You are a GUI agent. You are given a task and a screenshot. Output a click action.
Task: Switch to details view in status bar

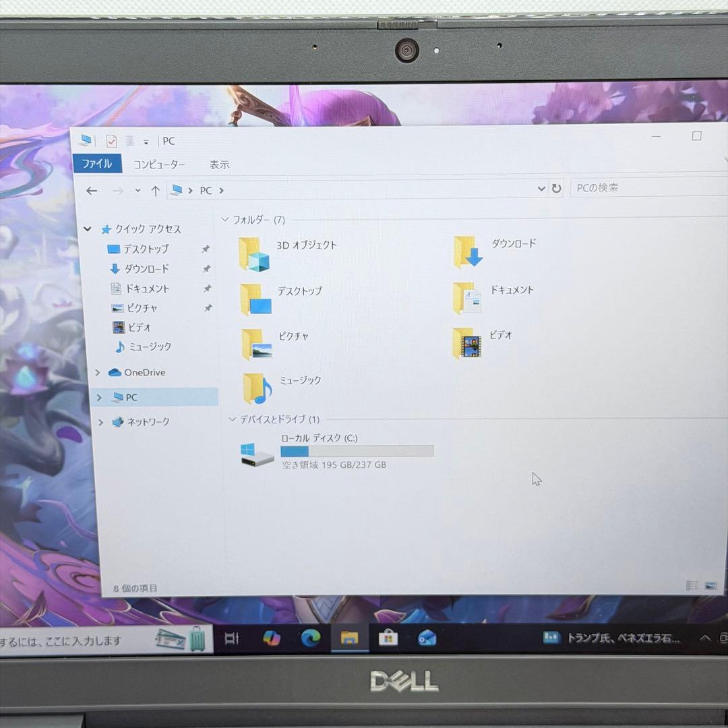692,586
